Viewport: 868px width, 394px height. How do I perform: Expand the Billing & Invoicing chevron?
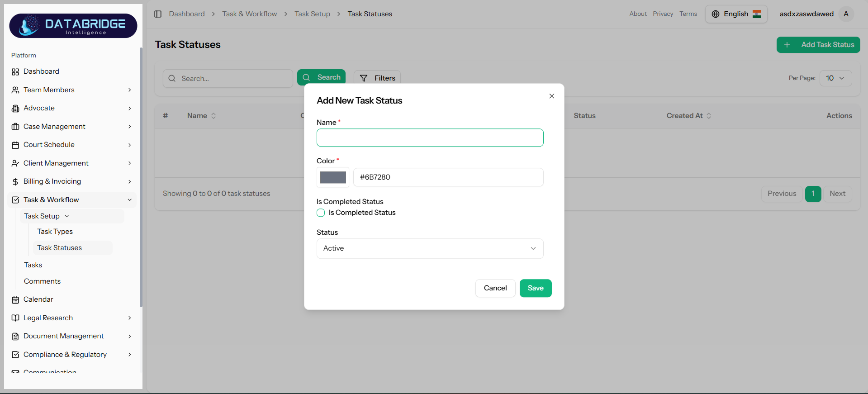tap(130, 181)
